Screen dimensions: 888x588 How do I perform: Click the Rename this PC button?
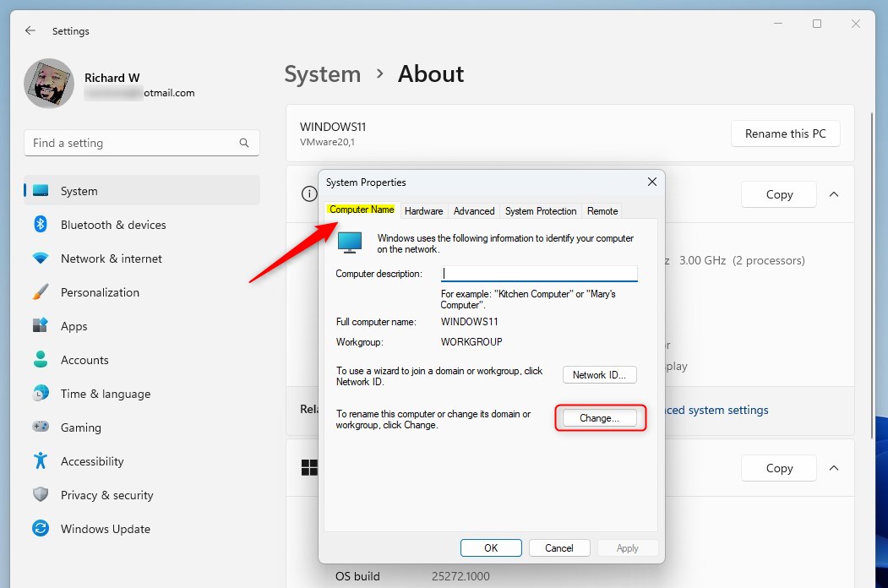[x=785, y=133]
